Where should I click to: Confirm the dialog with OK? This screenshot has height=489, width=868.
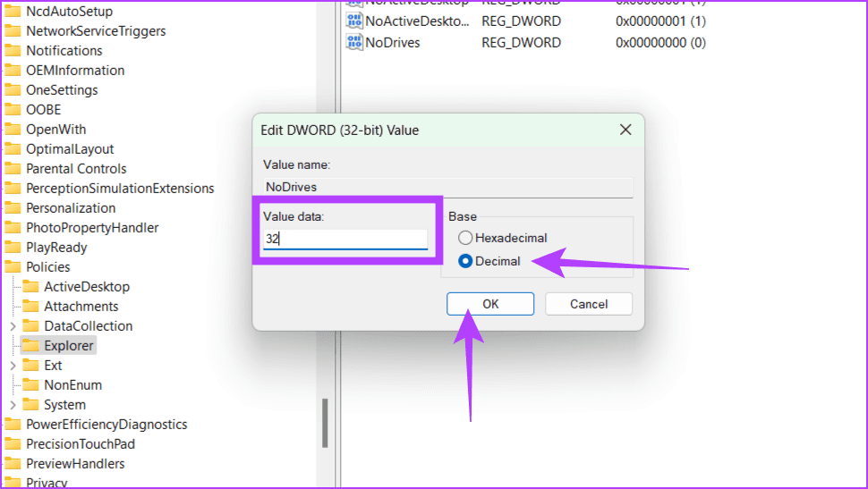click(489, 304)
